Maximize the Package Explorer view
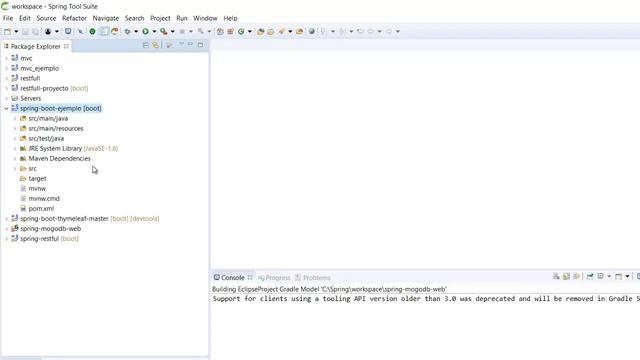Viewport: 640px width, 360px height. click(200, 44)
